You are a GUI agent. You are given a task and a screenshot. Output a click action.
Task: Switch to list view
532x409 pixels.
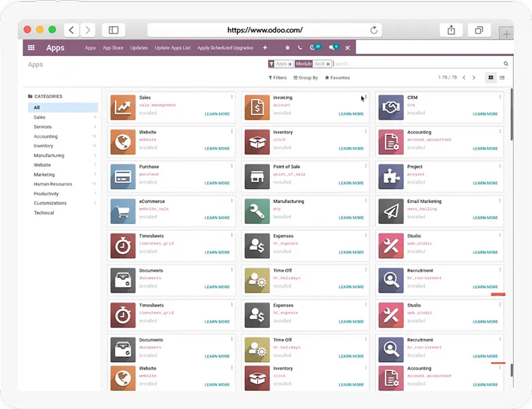[502, 78]
